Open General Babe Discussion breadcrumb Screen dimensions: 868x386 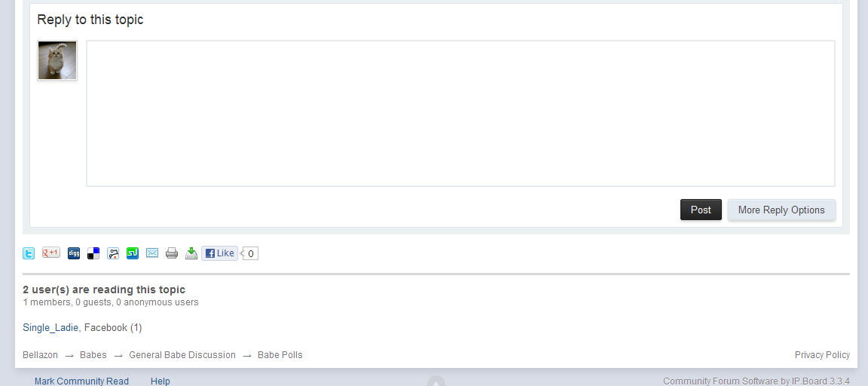(182, 355)
